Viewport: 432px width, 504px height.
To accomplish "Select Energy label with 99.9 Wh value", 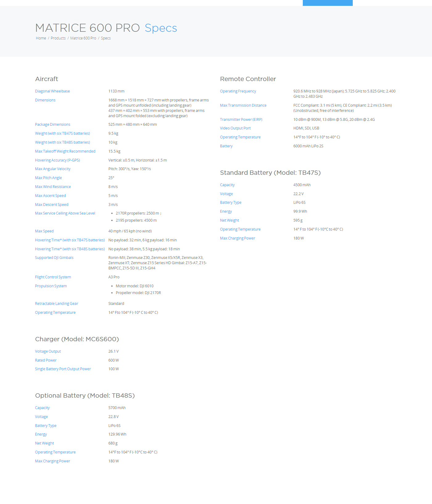I will [x=226, y=211].
